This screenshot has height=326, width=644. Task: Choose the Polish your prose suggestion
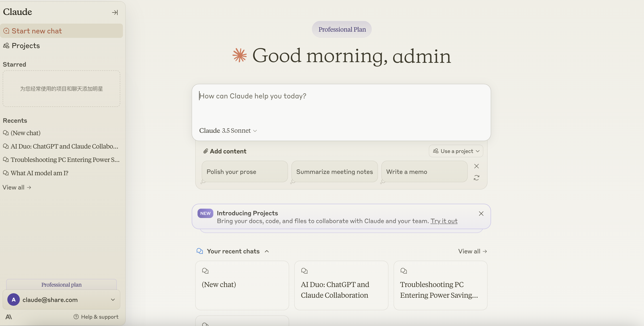[x=245, y=172]
